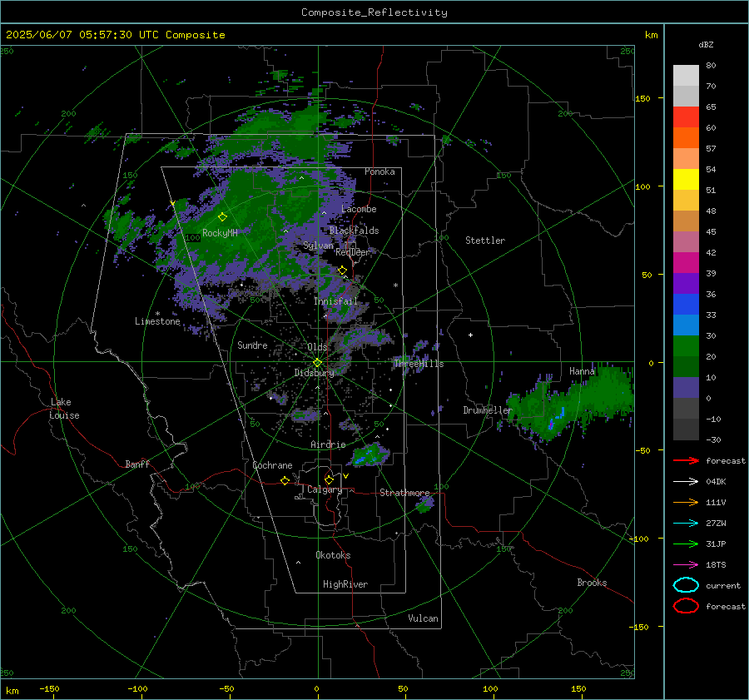Click the Stettler city label
Image resolution: width=749 pixels, height=700 pixels.
485,241
